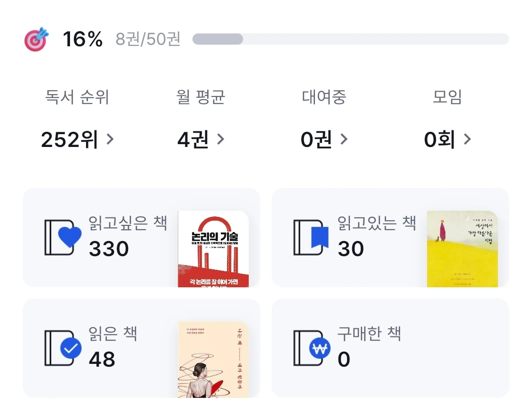
Task: Open the 읽고있는 책 30 card
Action: pos(391,238)
